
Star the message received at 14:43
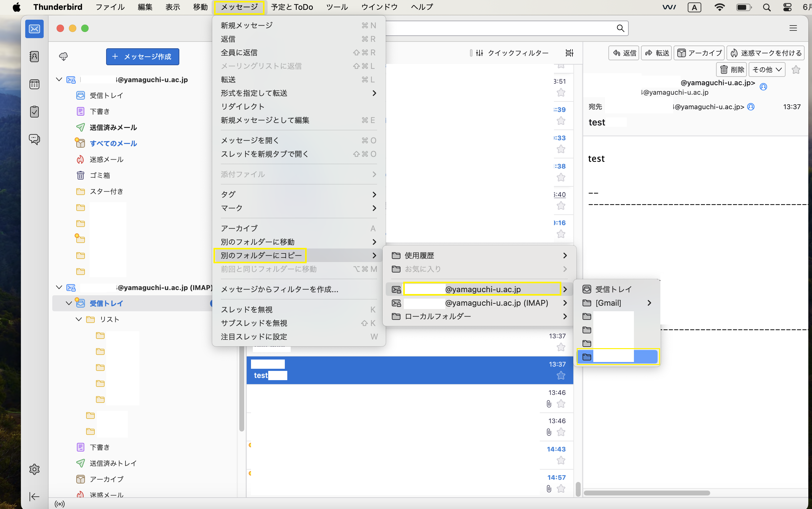[561, 460]
